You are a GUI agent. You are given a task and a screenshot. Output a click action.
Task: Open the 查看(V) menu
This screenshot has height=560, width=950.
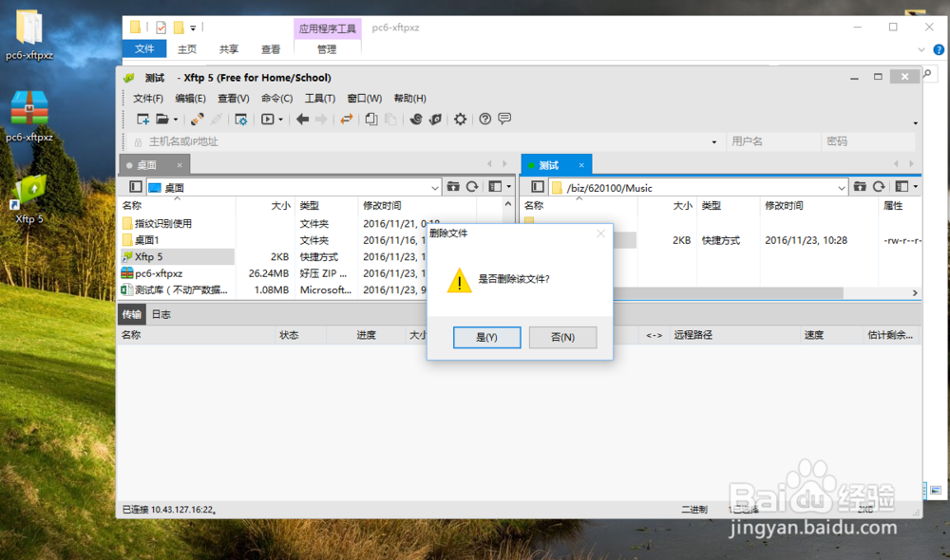pyautogui.click(x=234, y=98)
